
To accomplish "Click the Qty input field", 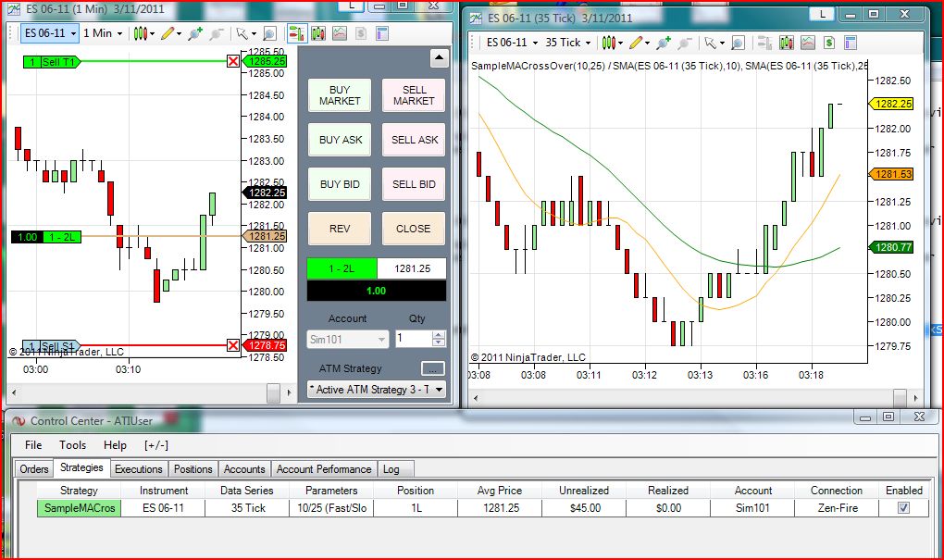I will [414, 339].
